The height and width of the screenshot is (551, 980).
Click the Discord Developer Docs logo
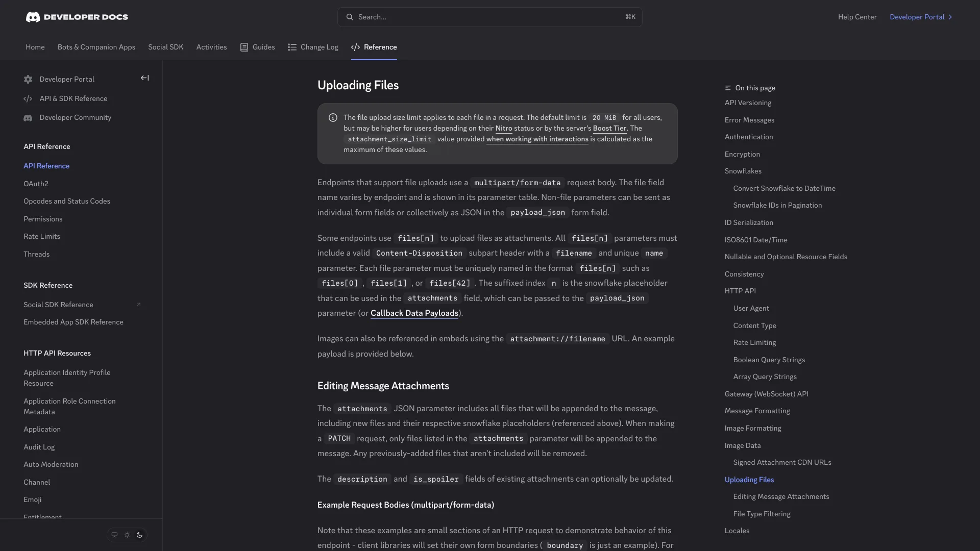click(77, 17)
